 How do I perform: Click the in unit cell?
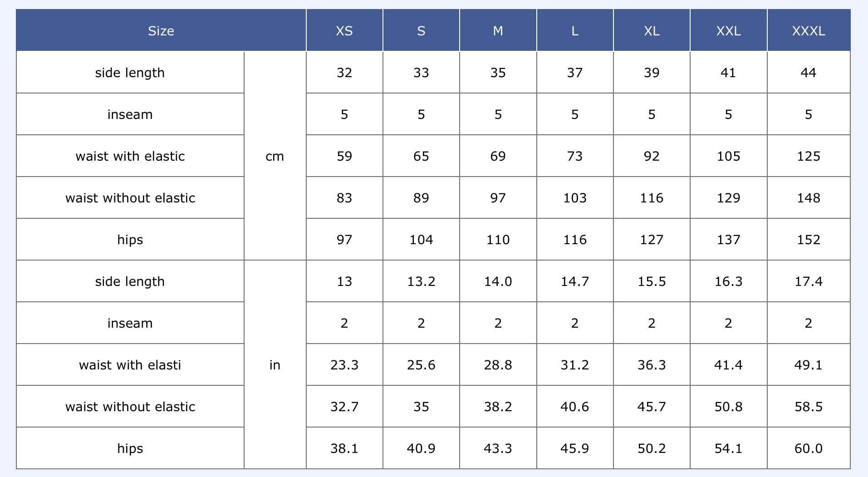pos(275,365)
